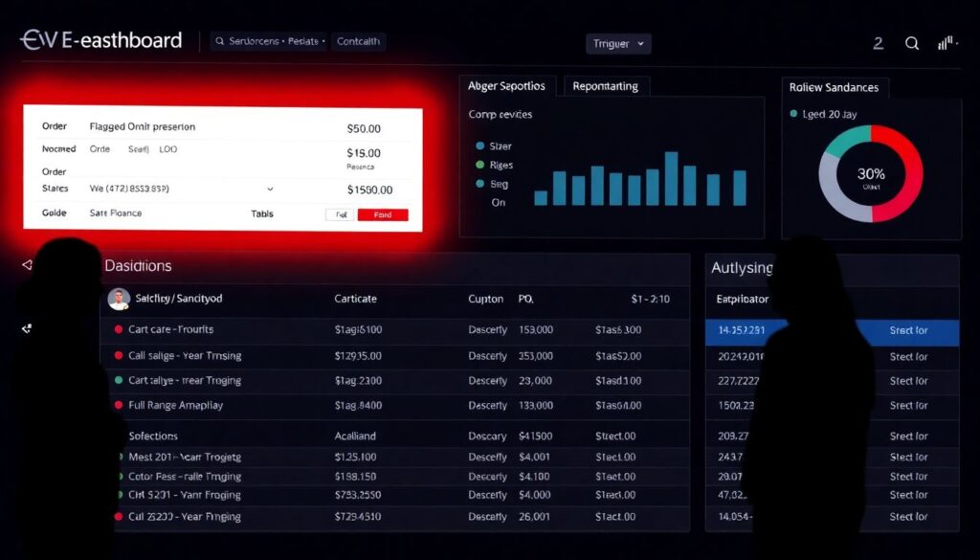980x560 pixels.
Task: Switch to the Reportarting tab
Action: pyautogui.click(x=605, y=86)
